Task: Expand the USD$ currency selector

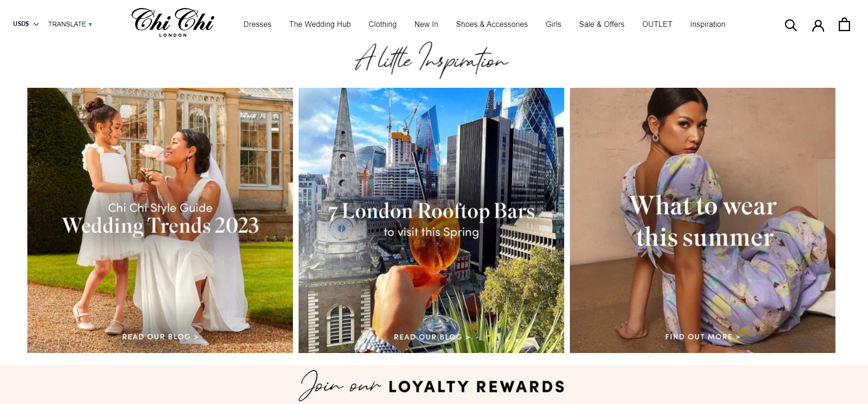Action: 26,24
